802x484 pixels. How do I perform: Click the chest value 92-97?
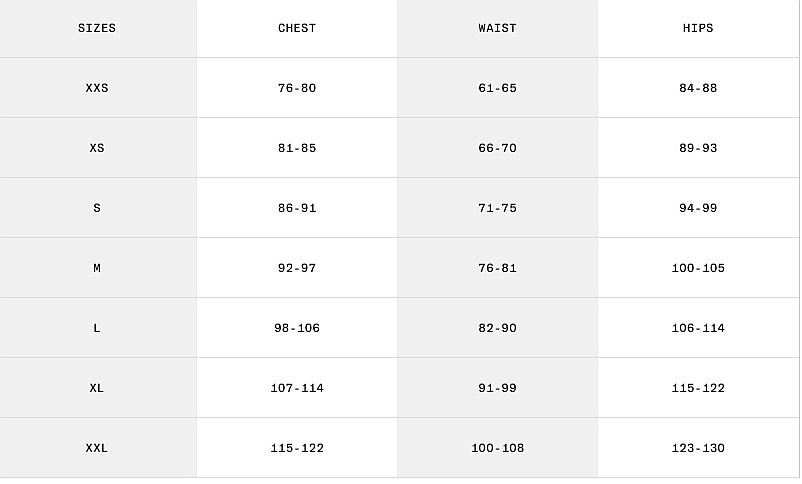click(297, 268)
